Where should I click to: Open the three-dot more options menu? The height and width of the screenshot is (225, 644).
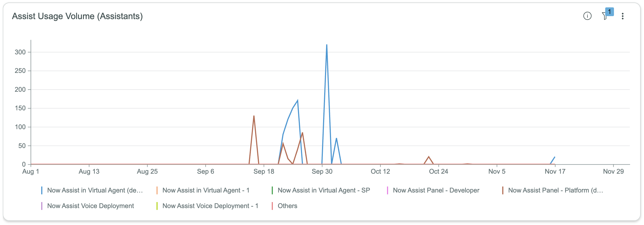(x=623, y=16)
